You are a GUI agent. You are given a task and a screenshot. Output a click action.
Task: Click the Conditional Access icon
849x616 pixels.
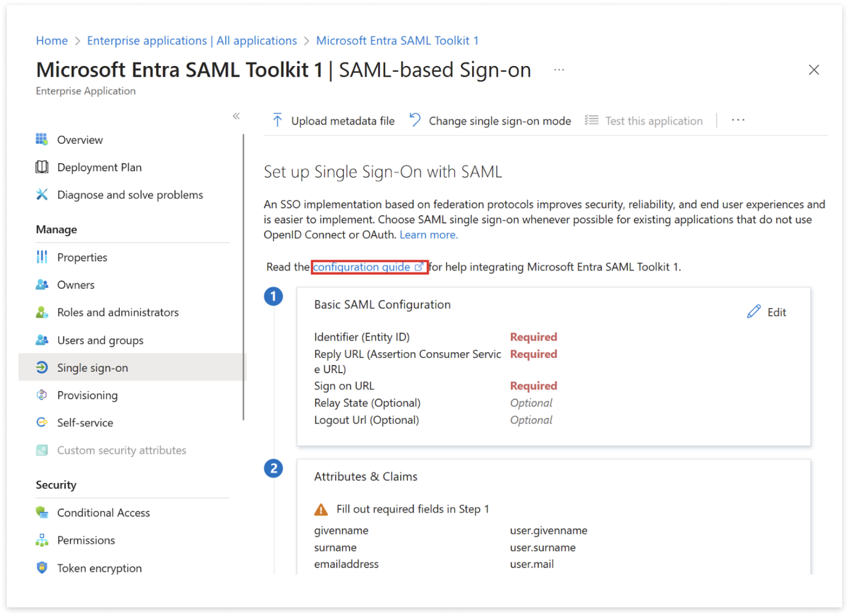tap(42, 512)
